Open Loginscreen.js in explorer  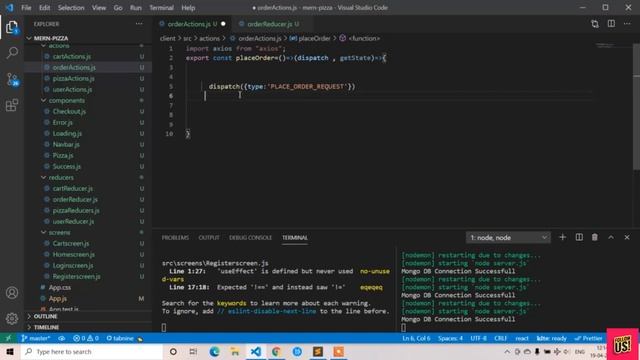73,265
